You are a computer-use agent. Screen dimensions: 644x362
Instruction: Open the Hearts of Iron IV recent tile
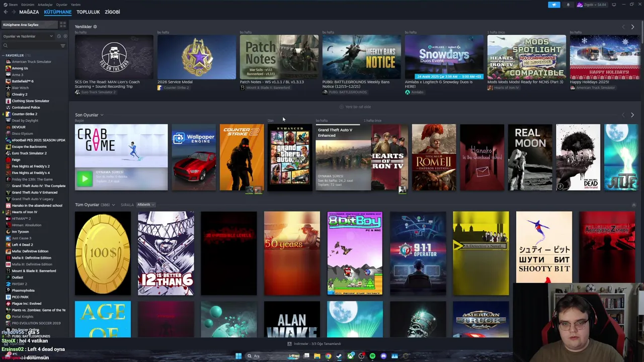389,157
